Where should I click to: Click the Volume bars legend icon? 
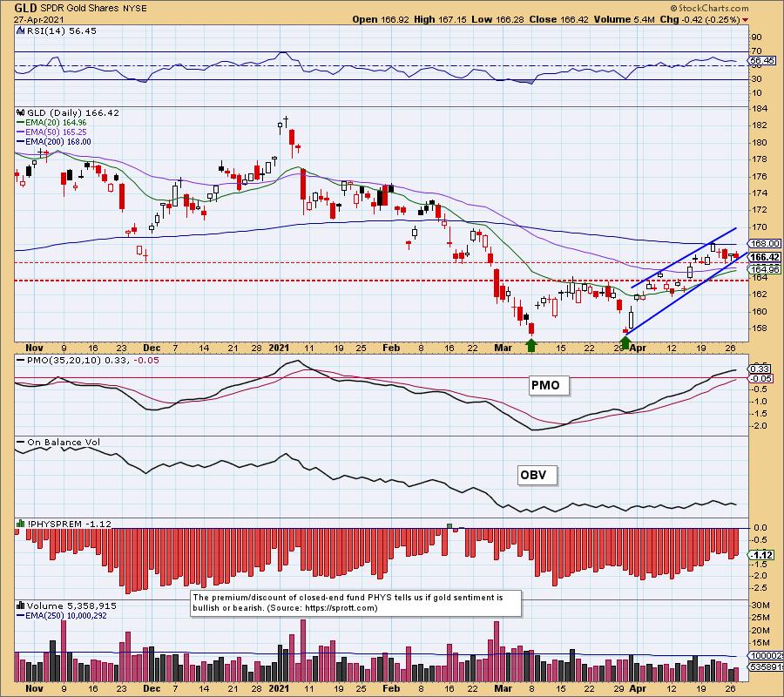pyautogui.click(x=21, y=606)
